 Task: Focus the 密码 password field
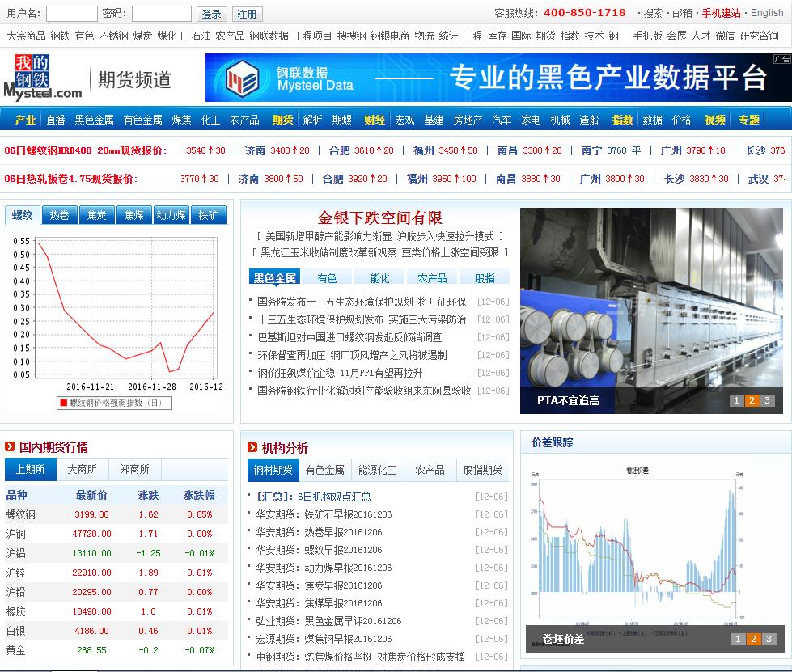[x=162, y=14]
